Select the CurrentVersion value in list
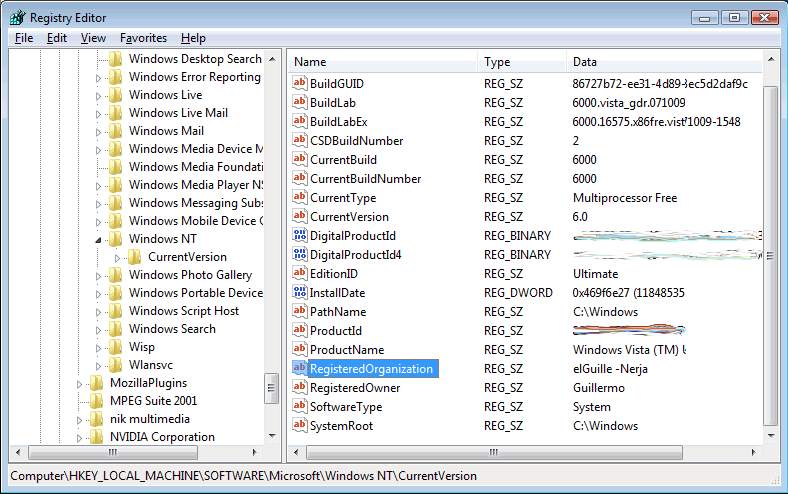Screen dimensions: 788x494 [x=349, y=217]
